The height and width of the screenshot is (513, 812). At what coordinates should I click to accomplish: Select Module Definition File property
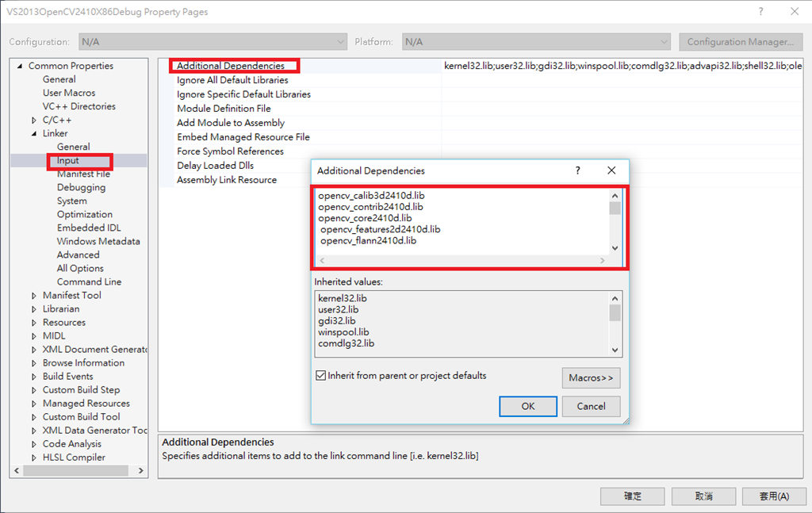[x=224, y=109]
